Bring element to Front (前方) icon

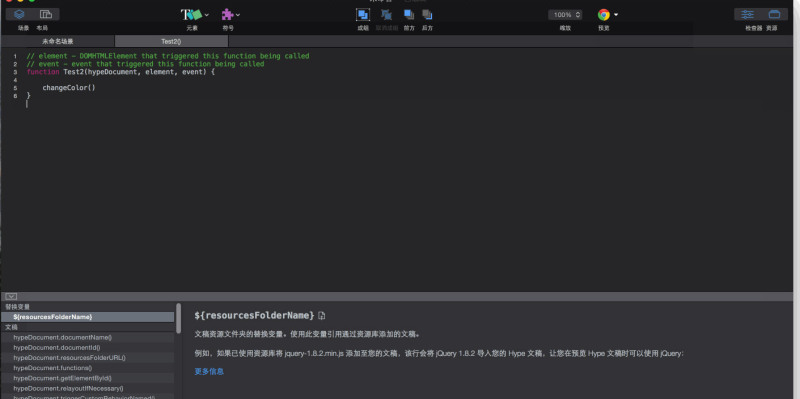(409, 15)
